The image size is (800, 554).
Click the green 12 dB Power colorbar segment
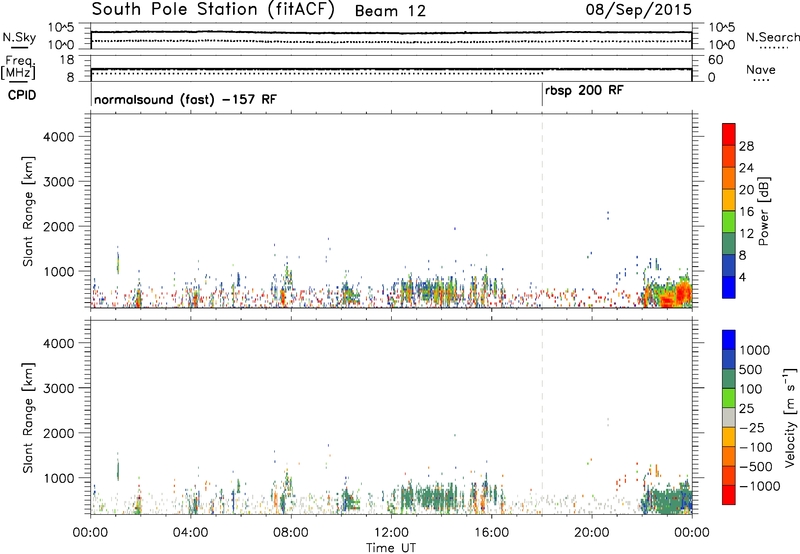click(729, 221)
